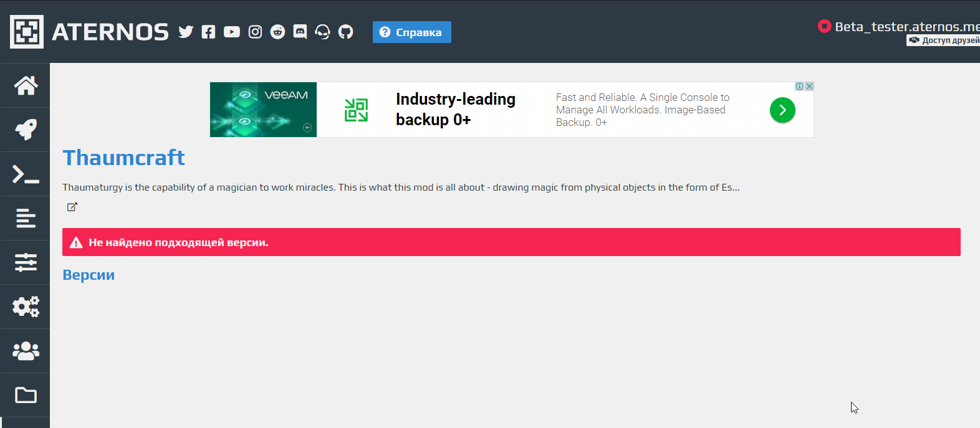Click the green arrow on Veeam ad

[782, 110]
